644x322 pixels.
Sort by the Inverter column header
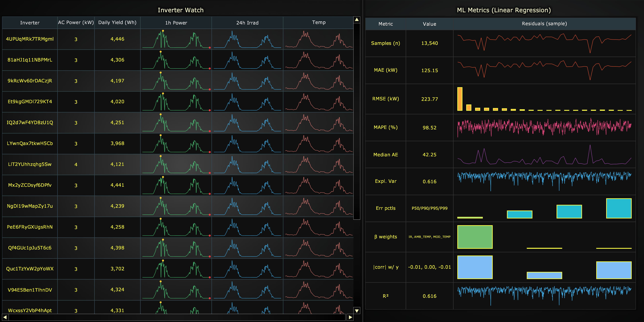[x=30, y=23]
